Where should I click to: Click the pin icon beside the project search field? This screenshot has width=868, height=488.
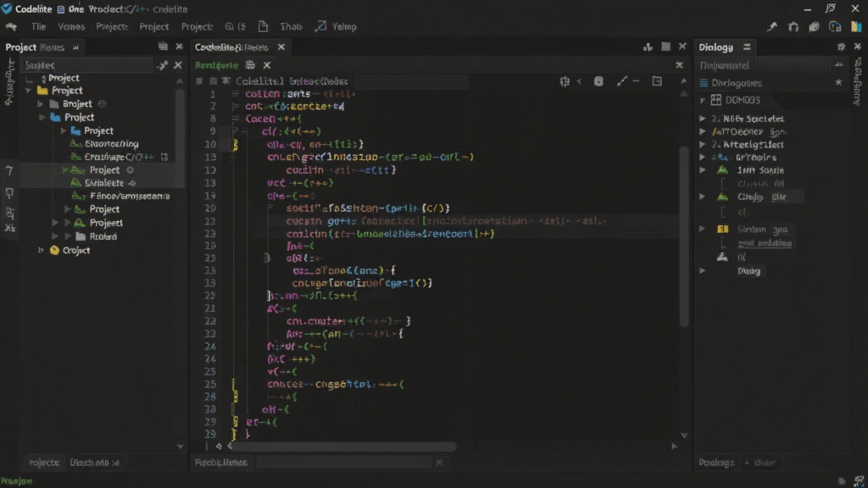[162, 65]
